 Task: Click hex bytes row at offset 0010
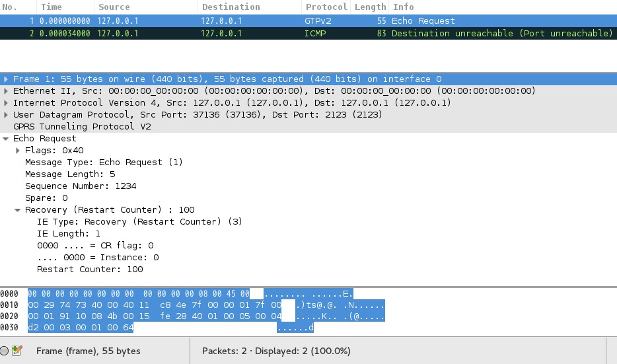155,305
